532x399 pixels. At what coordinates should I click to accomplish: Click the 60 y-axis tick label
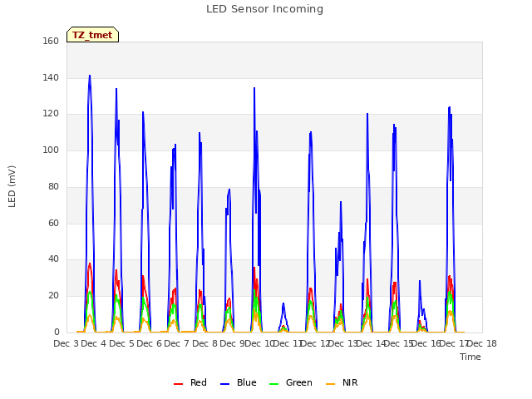point(53,223)
